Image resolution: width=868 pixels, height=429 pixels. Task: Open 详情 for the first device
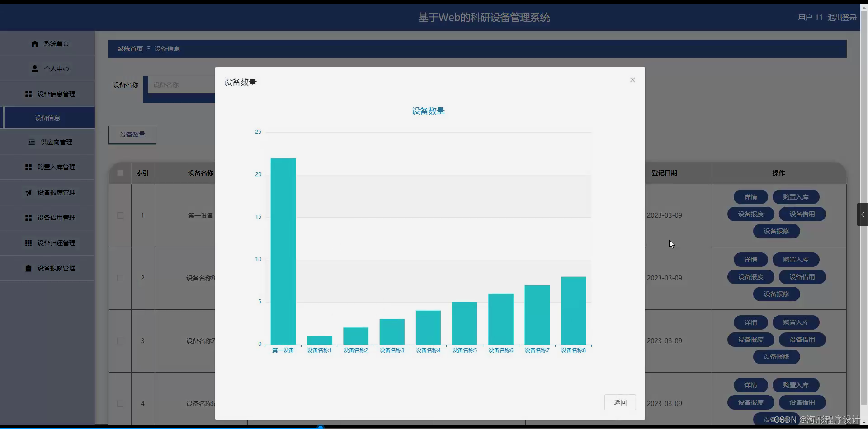click(x=750, y=196)
